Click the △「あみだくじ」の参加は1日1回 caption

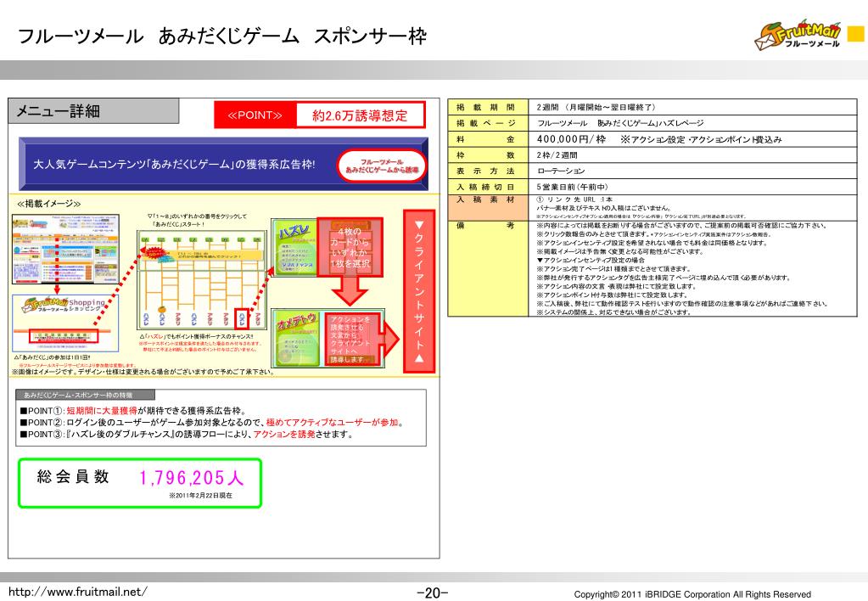click(x=52, y=358)
